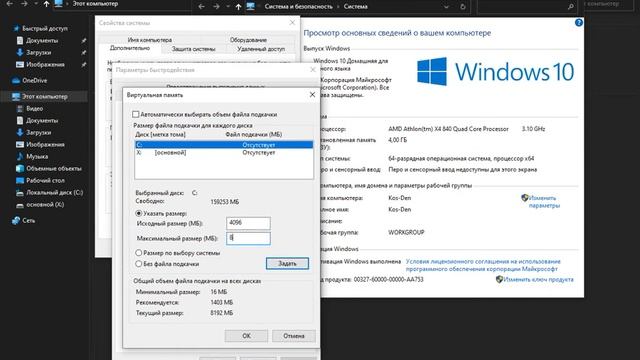Click Изменить ключ продукта link
640x360 pixels.
click(x=538, y=280)
